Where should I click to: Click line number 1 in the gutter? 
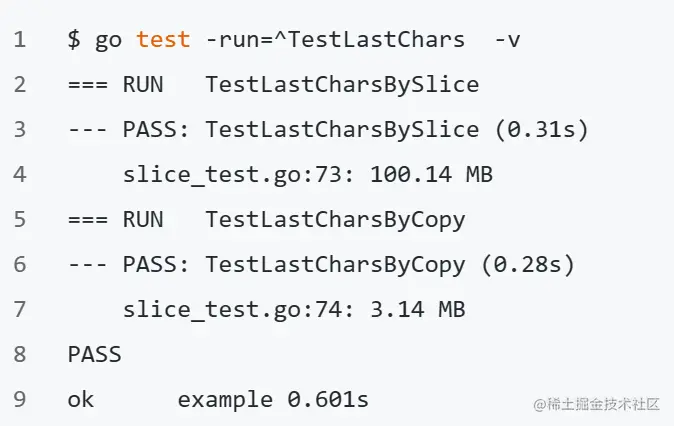pos(20,40)
